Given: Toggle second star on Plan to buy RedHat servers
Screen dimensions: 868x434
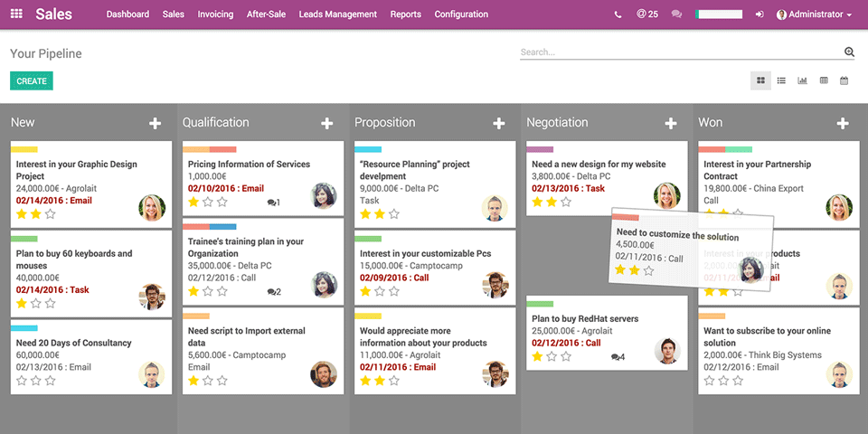Looking at the screenshot, I should pos(552,356).
